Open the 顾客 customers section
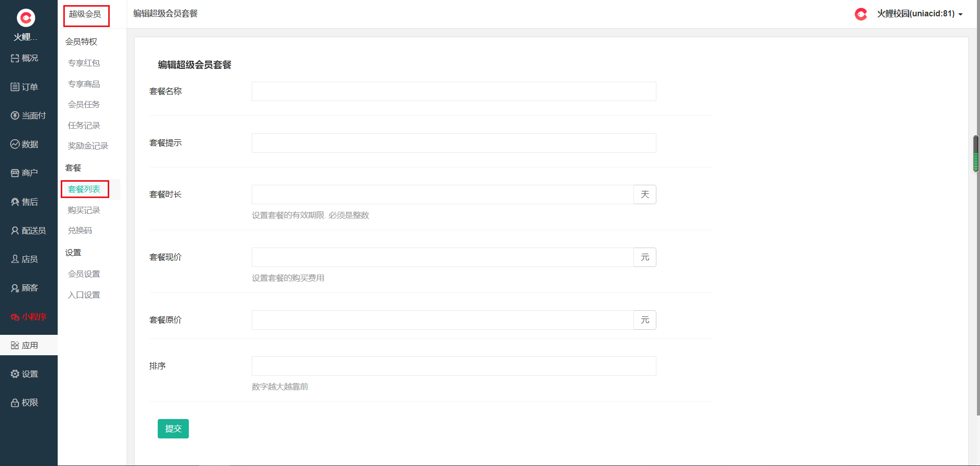 coord(24,288)
